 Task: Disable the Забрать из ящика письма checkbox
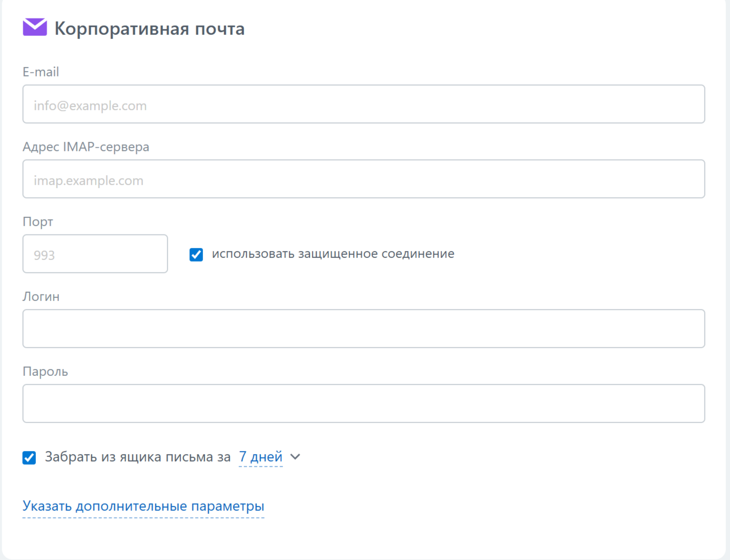click(29, 457)
